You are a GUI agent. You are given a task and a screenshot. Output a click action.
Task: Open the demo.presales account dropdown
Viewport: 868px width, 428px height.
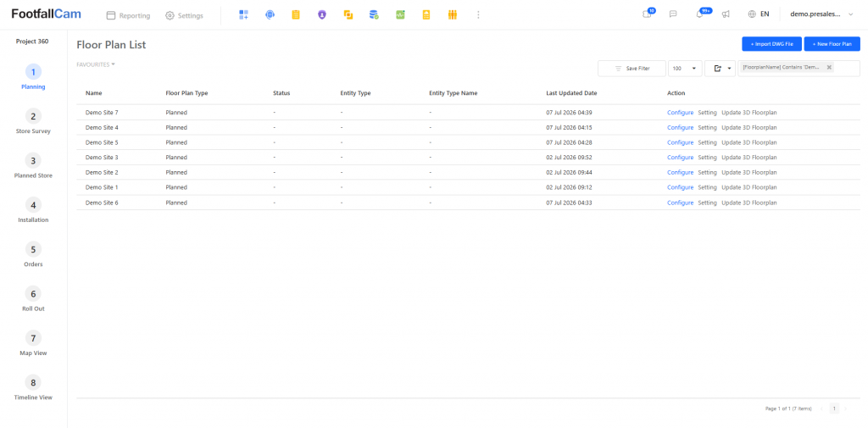pyautogui.click(x=822, y=14)
